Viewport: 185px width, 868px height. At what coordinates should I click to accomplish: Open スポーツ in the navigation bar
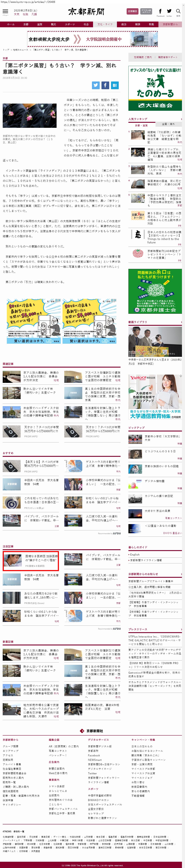tap(70, 24)
